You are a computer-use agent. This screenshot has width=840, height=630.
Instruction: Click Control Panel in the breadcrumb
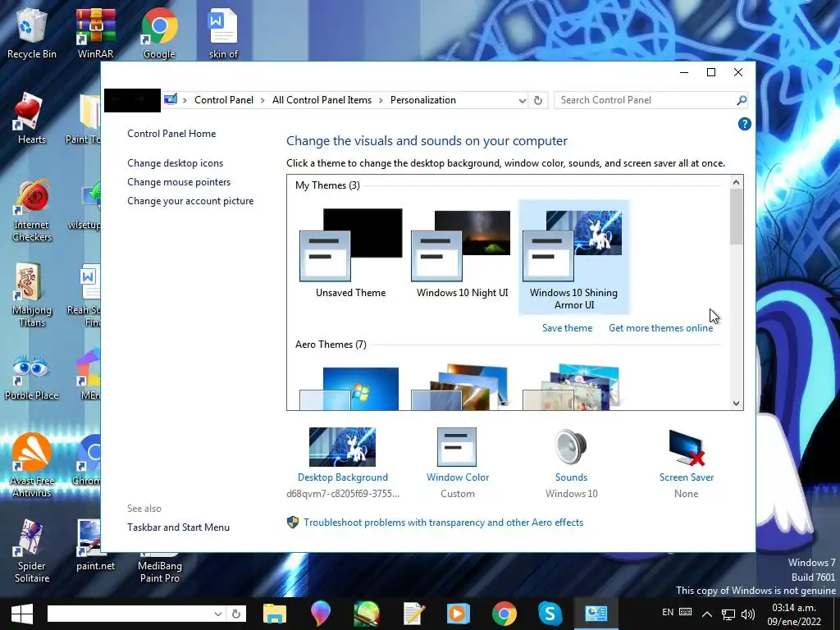click(224, 100)
